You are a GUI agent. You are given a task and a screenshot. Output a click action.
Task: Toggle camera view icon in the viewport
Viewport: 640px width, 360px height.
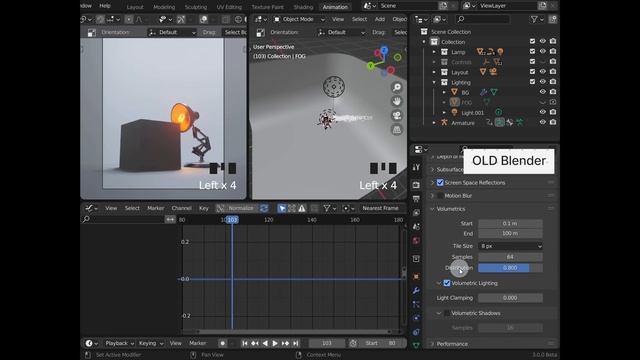point(396,116)
